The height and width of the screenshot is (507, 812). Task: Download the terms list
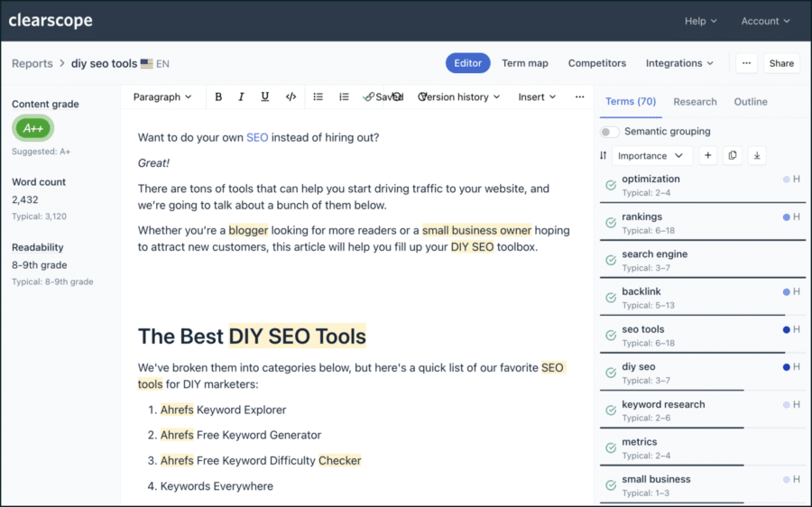[x=757, y=155]
